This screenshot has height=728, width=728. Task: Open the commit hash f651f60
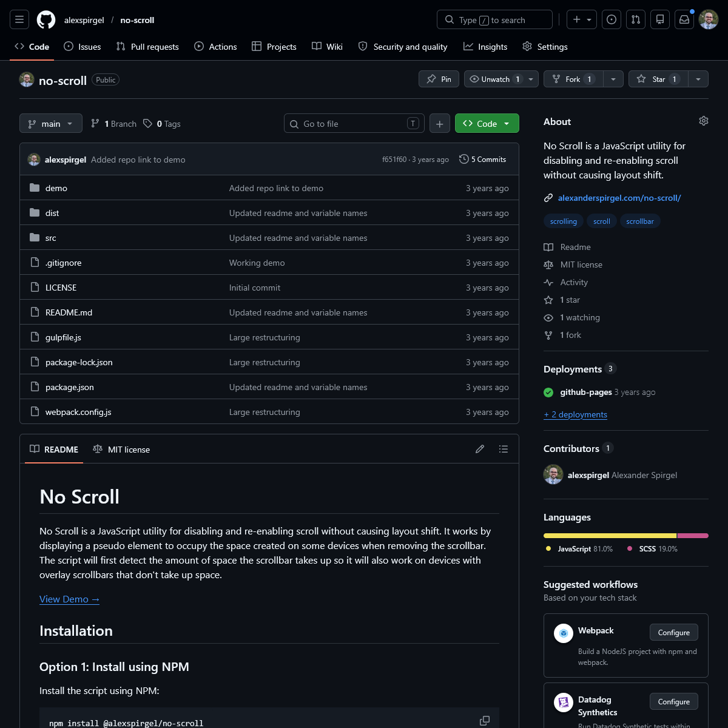tap(394, 160)
